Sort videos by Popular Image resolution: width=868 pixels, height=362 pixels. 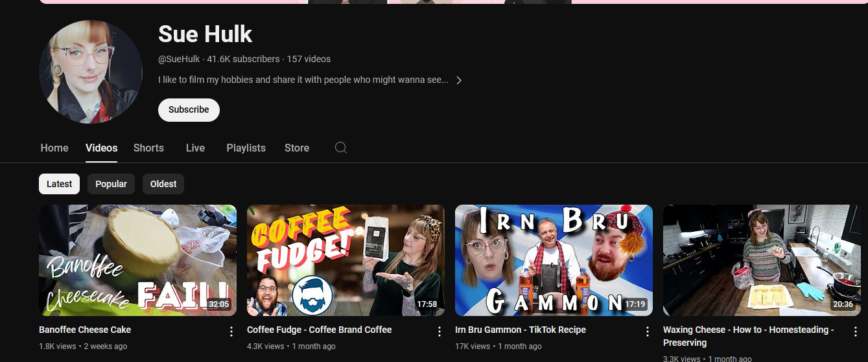[111, 184]
